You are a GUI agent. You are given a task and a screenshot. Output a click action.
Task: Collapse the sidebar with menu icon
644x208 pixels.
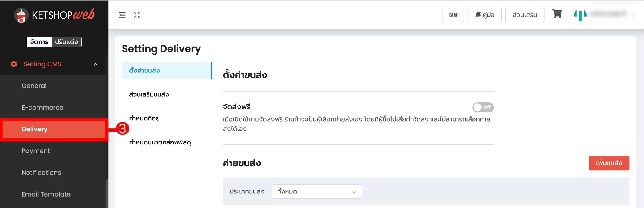pos(122,15)
